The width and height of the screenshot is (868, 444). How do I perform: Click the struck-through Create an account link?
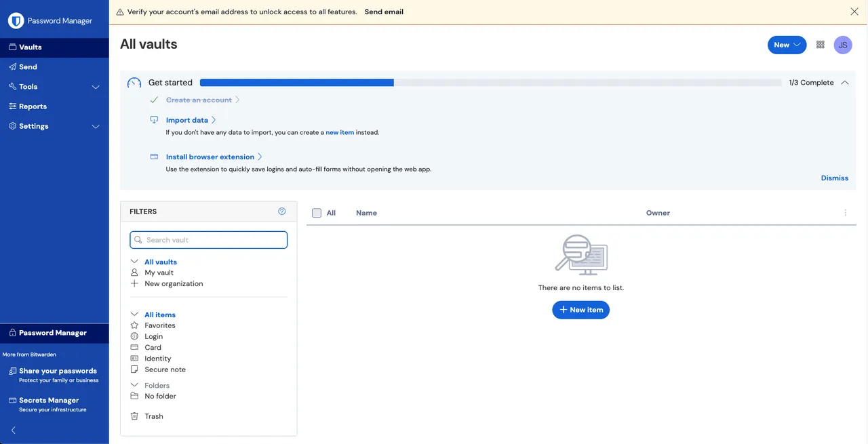pos(199,100)
